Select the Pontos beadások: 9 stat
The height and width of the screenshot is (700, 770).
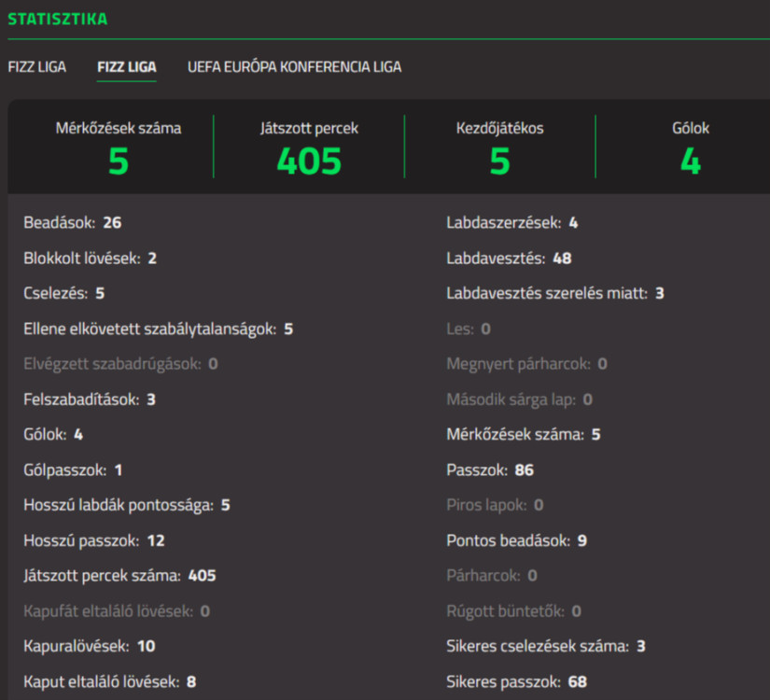pyautogui.click(x=516, y=540)
